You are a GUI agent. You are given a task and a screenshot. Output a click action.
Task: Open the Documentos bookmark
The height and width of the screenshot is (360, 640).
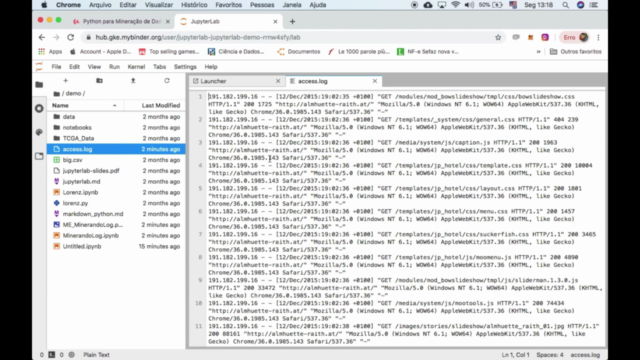299,51
